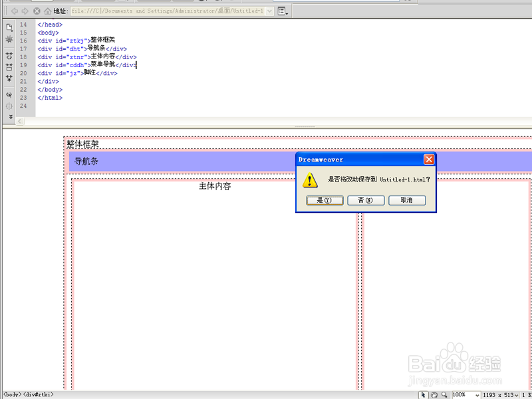Click the </html> tag on line 23
Image resolution: width=532 pixels, height=399 pixels.
tap(50, 98)
